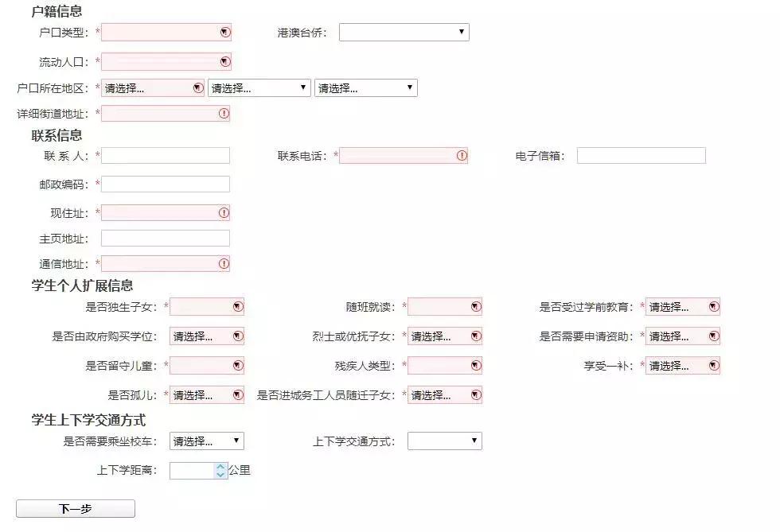Image resolution: width=780 pixels, height=532 pixels.
Task: Open the 流动人口 dropdown
Action: (165, 60)
